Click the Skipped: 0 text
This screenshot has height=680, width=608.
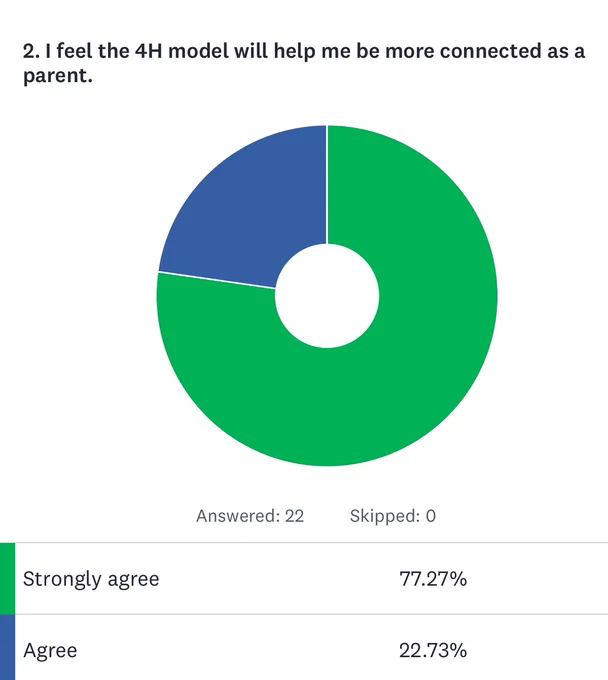tap(392, 516)
